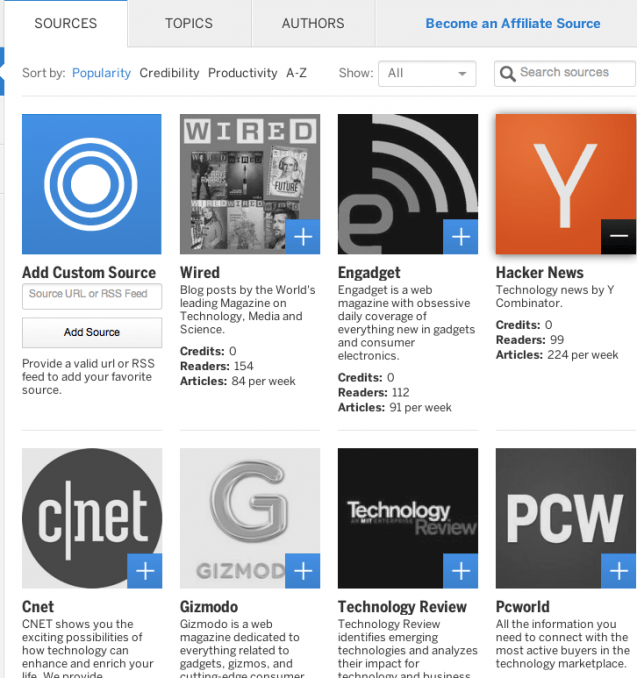Click Wired's 'Readers: 154' text

[217, 366]
